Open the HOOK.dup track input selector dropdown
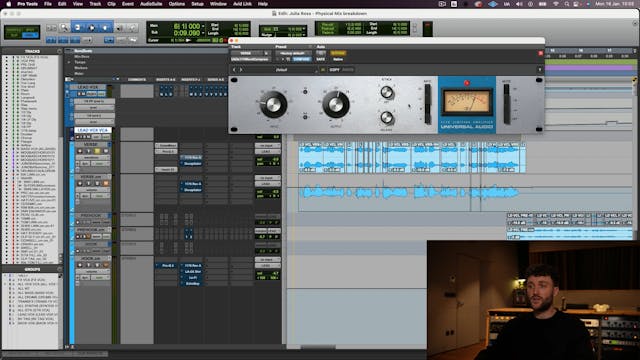Screen dimensions: 640x360 [x=268, y=260]
